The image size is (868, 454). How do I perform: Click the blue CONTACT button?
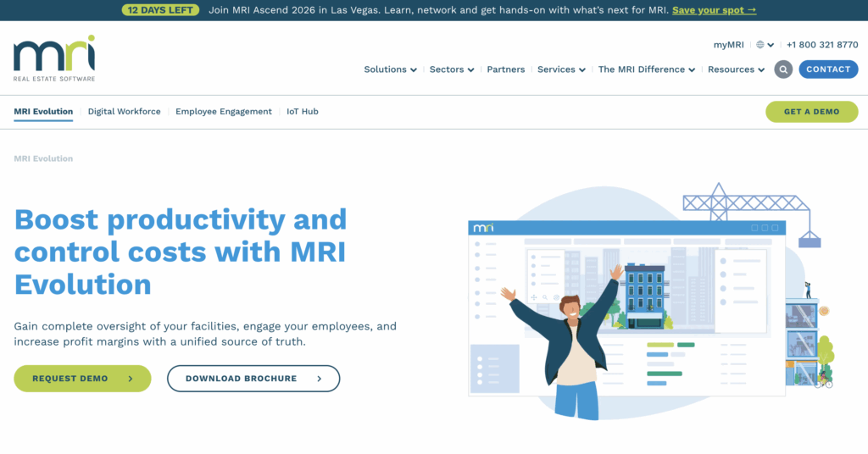(x=828, y=69)
